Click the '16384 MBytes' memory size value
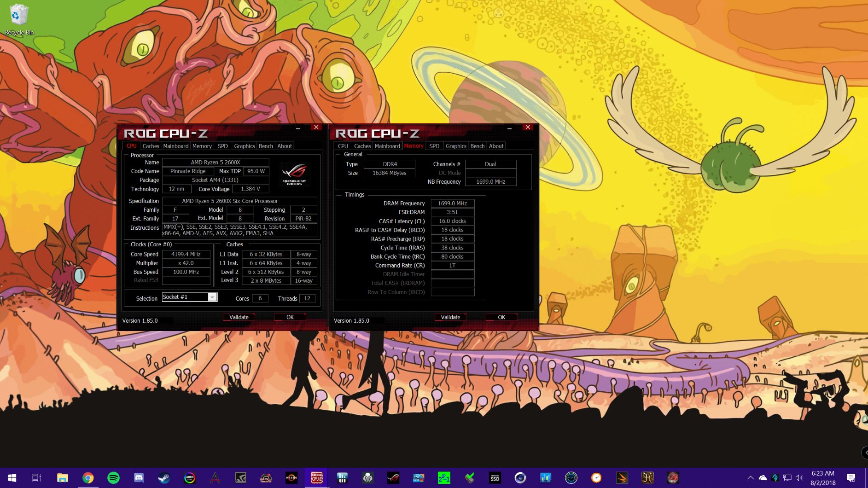This screenshot has width=868, height=488. click(390, 173)
